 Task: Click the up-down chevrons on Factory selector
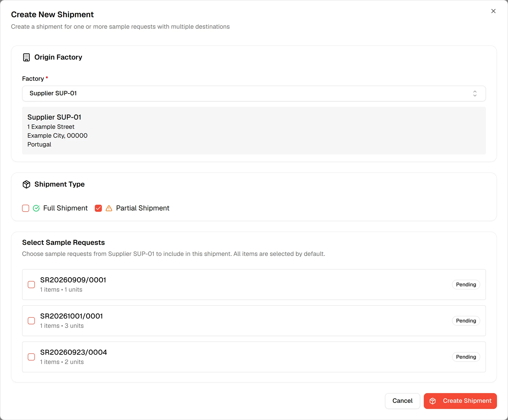(x=475, y=93)
